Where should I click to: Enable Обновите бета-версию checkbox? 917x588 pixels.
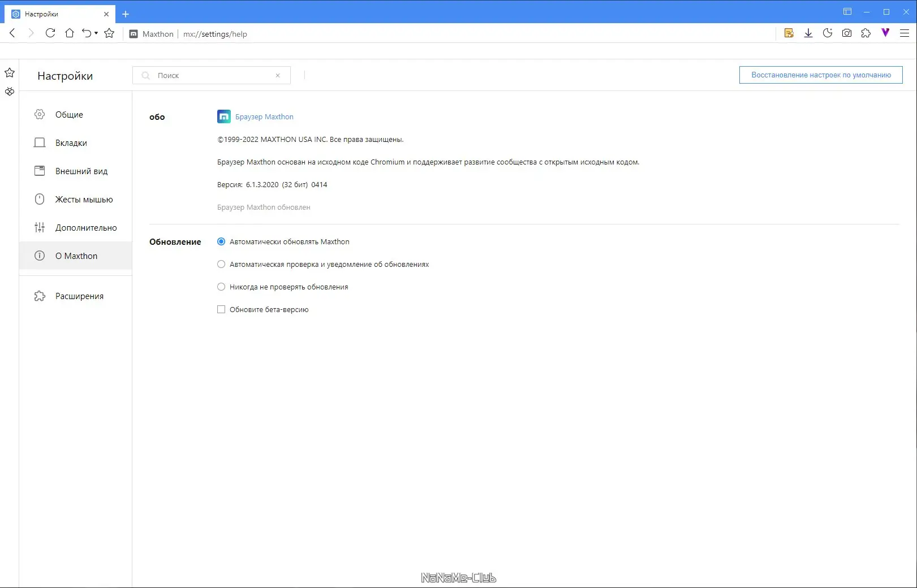[221, 309]
